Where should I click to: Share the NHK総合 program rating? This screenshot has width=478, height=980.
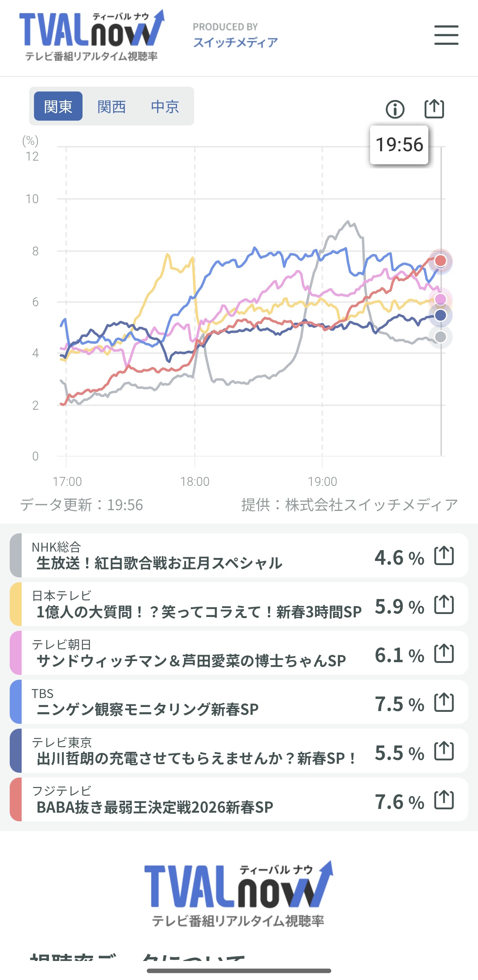tap(444, 556)
